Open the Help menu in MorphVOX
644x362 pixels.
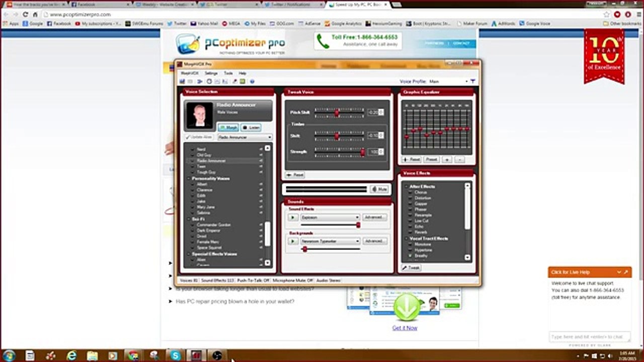(x=242, y=73)
